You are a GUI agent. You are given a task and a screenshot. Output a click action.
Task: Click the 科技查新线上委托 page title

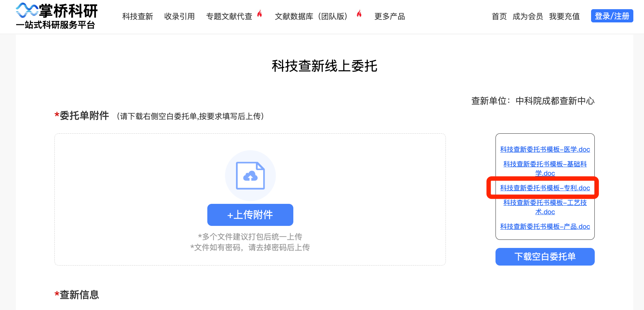coord(325,66)
